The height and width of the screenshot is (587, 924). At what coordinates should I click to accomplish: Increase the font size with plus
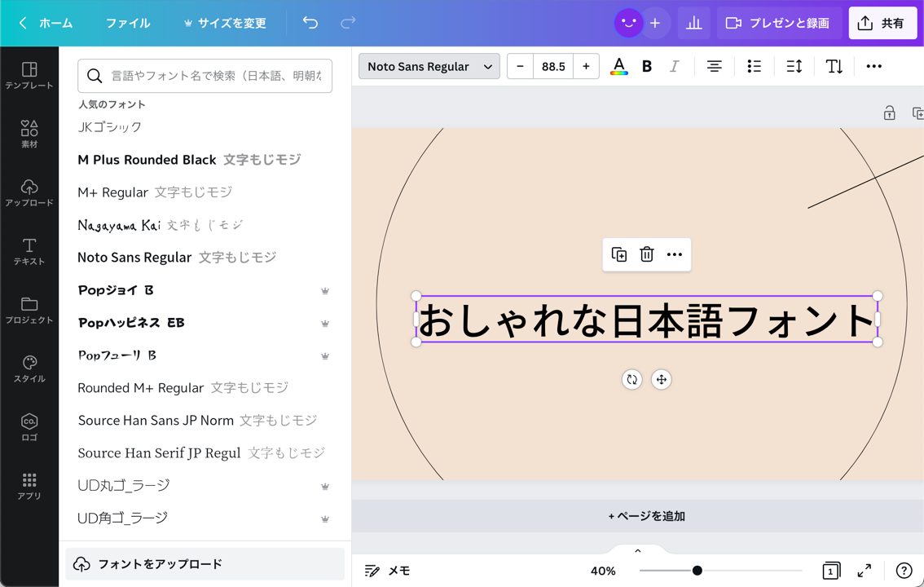[x=586, y=67]
